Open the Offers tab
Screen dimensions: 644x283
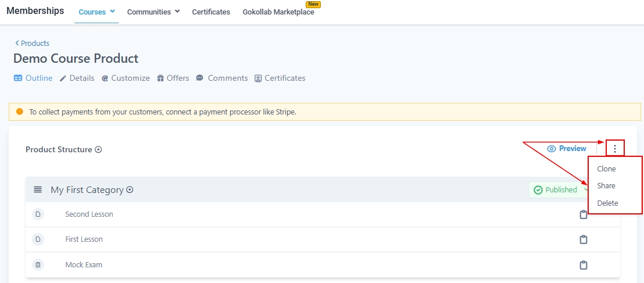pos(173,78)
